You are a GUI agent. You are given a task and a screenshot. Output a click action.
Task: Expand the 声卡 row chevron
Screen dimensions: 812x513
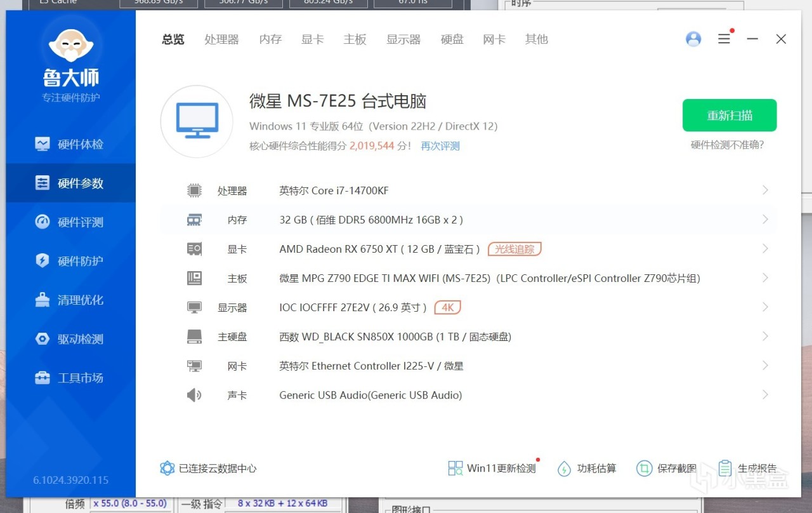[765, 395]
